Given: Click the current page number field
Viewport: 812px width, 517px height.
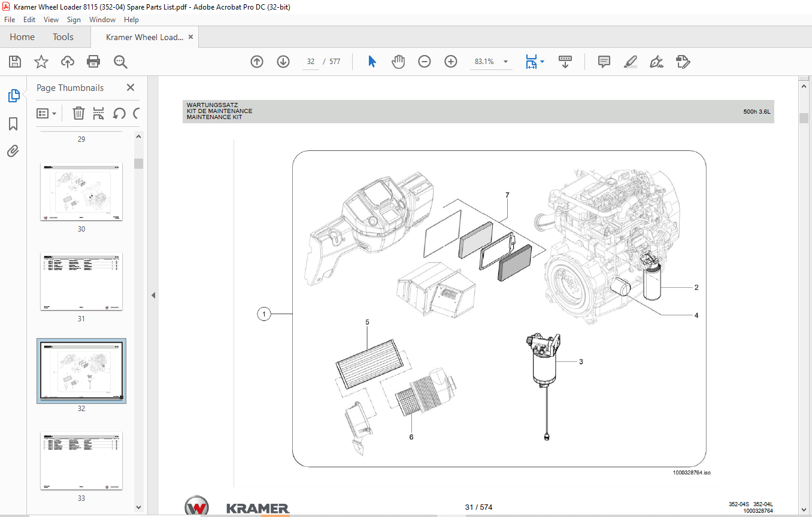Looking at the screenshot, I should point(310,62).
